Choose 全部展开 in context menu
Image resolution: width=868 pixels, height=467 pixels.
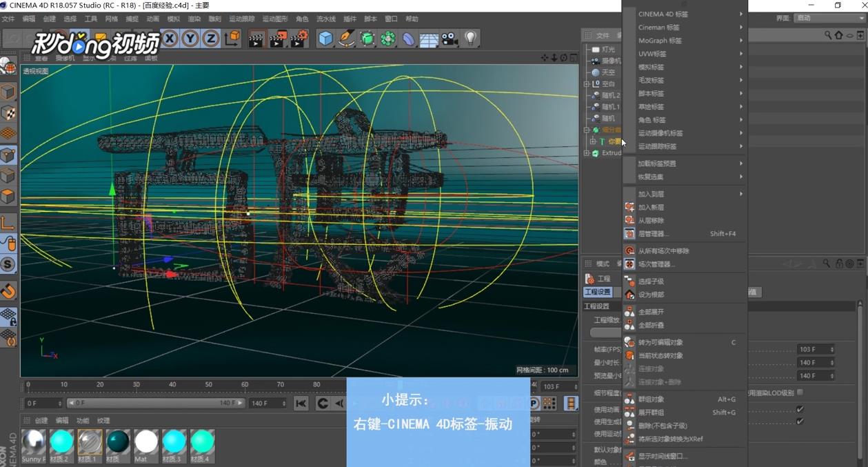coord(685,312)
